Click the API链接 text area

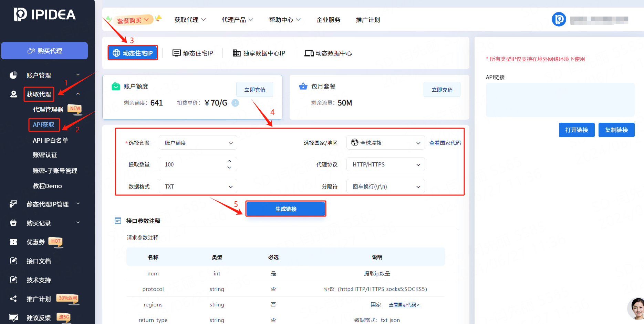coord(560,100)
